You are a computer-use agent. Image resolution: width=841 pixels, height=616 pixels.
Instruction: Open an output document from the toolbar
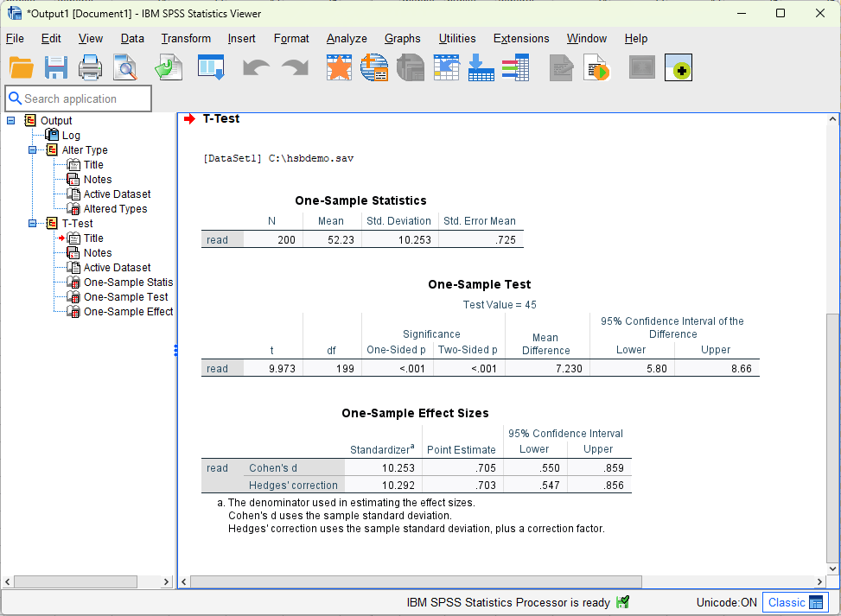tap(22, 67)
